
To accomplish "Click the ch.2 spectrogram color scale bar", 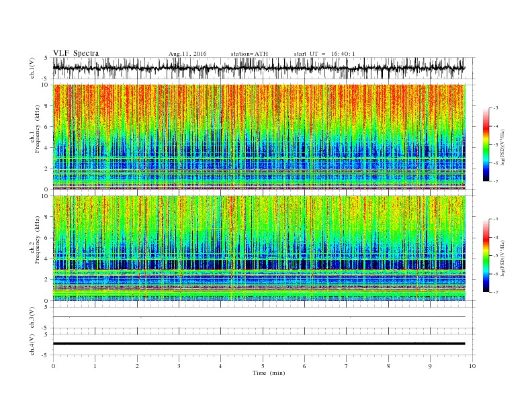I will [486, 256].
